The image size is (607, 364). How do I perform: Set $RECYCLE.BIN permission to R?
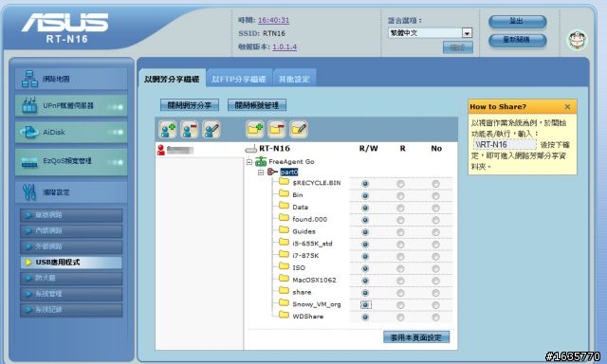(x=400, y=184)
